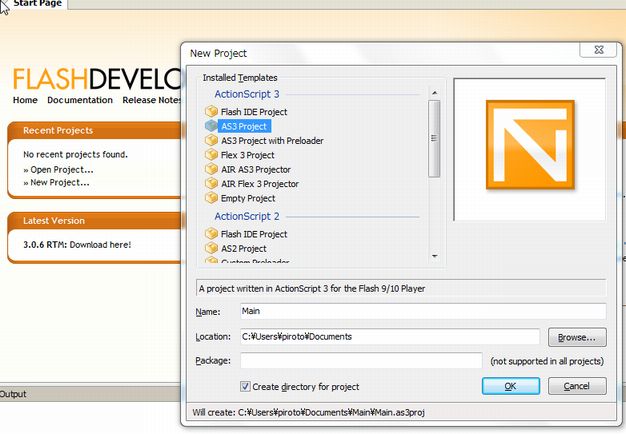Screen dimensions: 626x434
Task: Cancel the New Project dialog
Action: 577,386
